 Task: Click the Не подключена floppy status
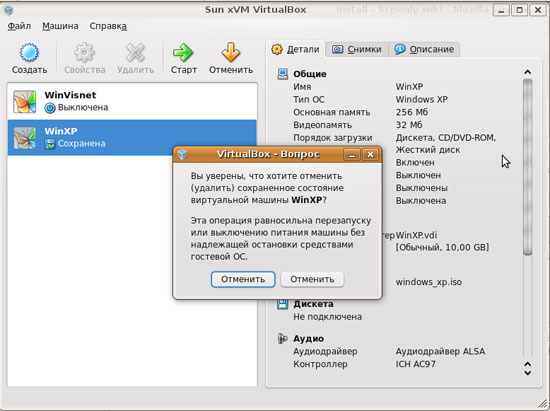pyautogui.click(x=327, y=317)
